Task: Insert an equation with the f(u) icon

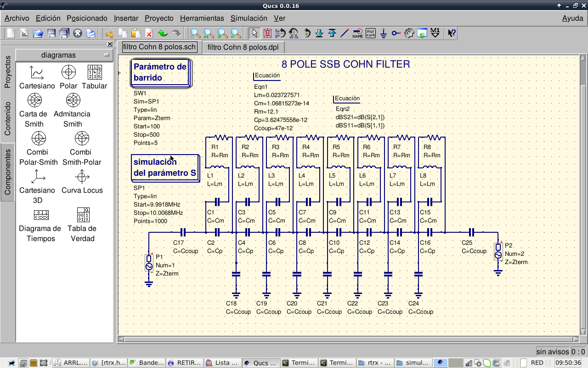Action: (x=371, y=33)
